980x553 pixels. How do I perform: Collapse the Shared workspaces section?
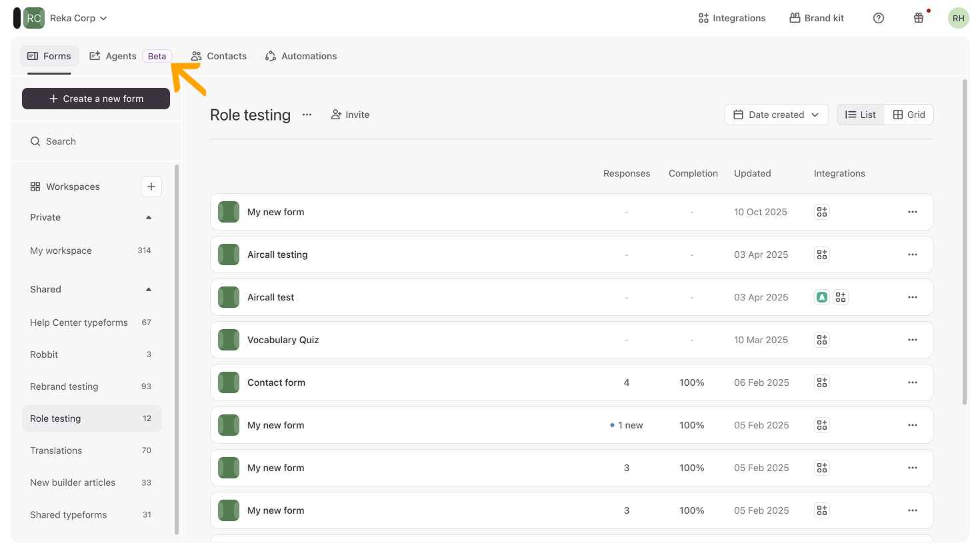(149, 289)
